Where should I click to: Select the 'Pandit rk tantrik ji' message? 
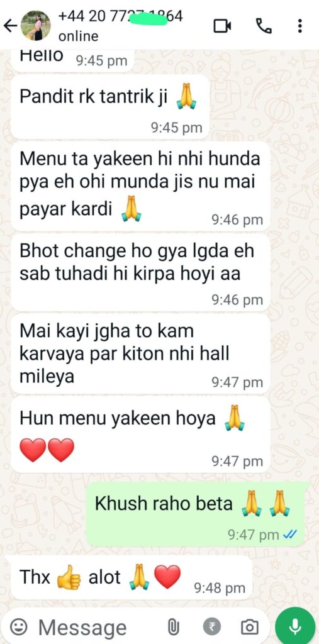[109, 107]
